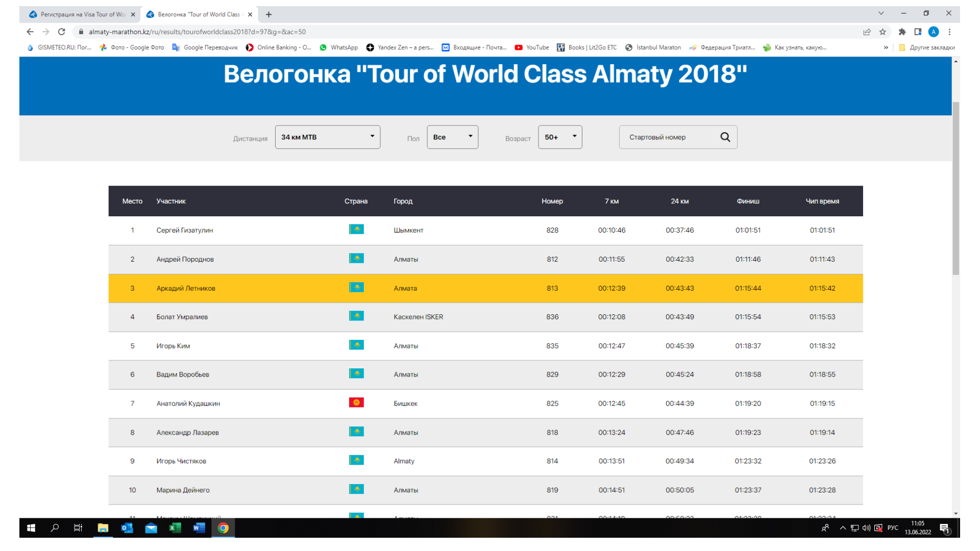Click the share page icon
This screenshot has width=980, height=551.
[867, 32]
